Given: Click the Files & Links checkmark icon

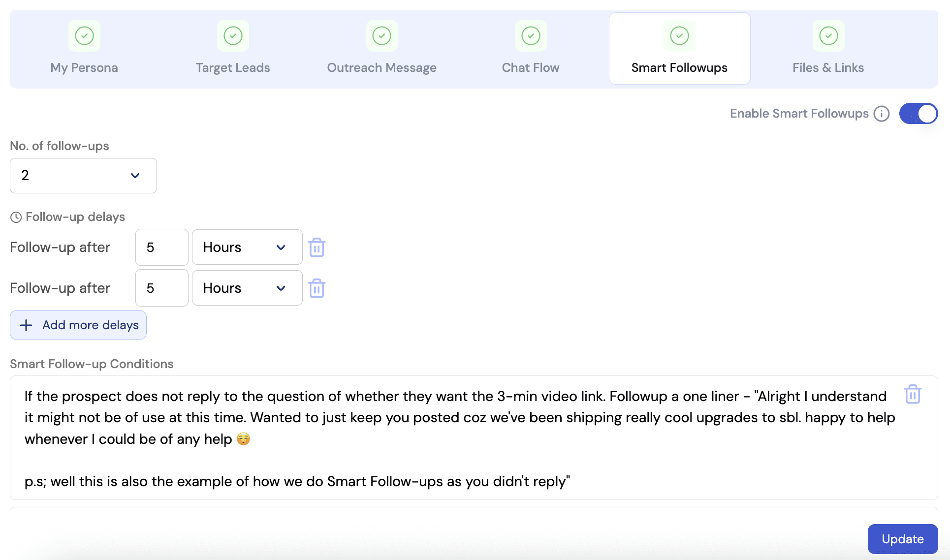Looking at the screenshot, I should pos(828,36).
